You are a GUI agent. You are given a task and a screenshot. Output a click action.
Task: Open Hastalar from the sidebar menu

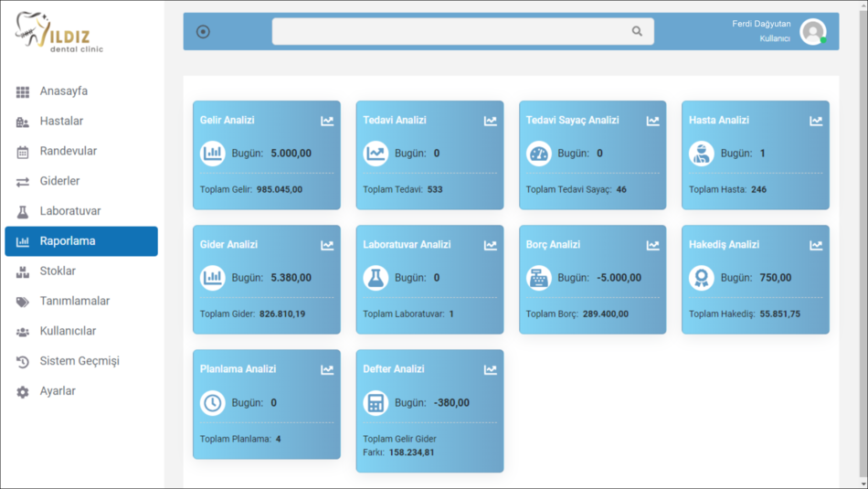click(61, 122)
